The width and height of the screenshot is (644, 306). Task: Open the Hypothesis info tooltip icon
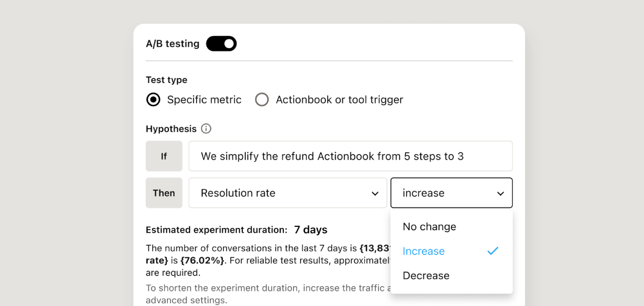(x=206, y=129)
